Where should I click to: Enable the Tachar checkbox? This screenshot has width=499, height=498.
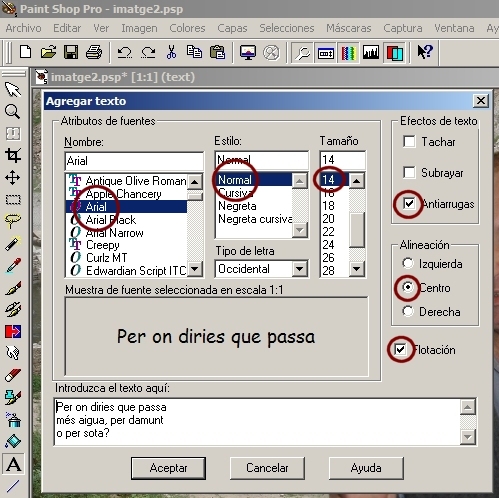click(409, 141)
